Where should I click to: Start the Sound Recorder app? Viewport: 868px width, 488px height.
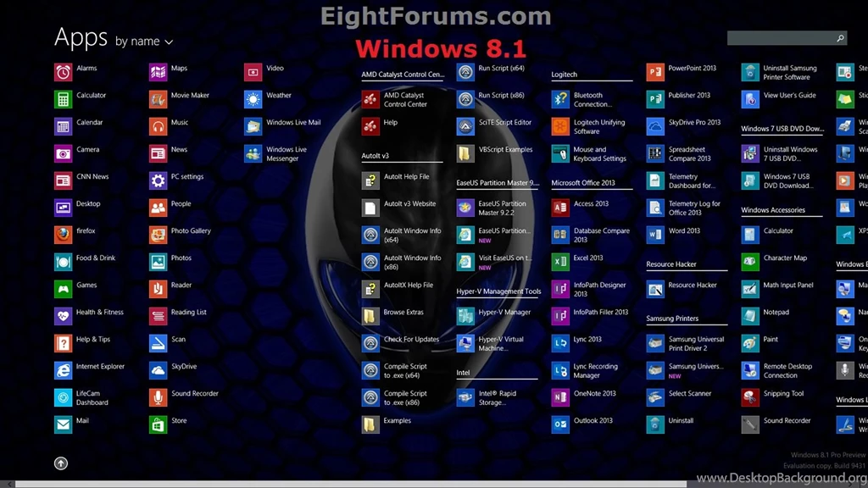[193, 394]
